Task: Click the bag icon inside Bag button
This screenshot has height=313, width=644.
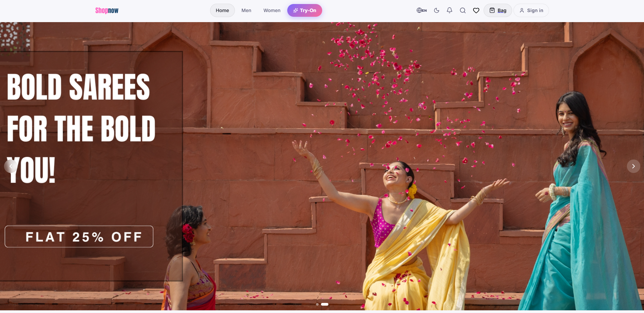Action: coord(492,10)
